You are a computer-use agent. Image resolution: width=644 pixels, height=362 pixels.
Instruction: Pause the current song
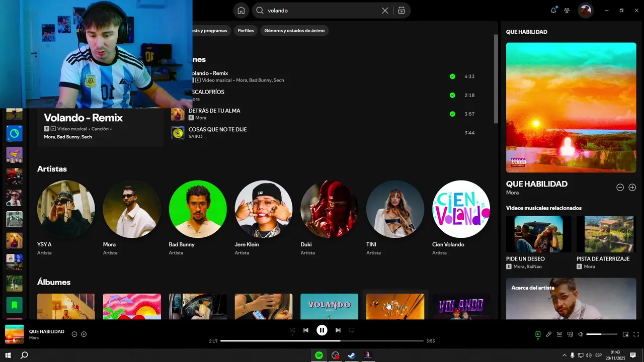coord(322,330)
